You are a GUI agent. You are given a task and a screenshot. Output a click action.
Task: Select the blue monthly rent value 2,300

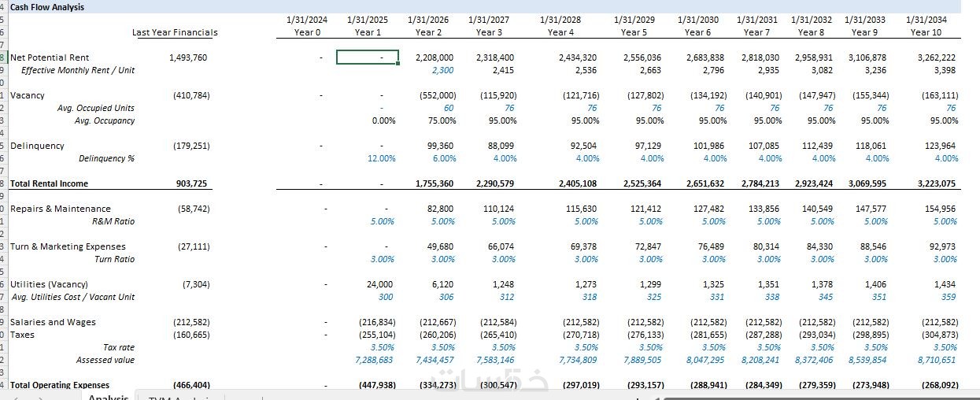tap(443, 70)
